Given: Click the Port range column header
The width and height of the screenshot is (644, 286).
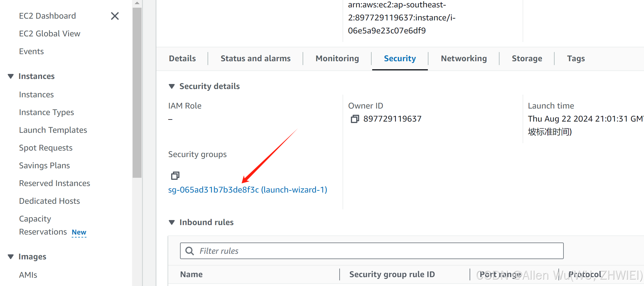Looking at the screenshot, I should pyautogui.click(x=500, y=274).
